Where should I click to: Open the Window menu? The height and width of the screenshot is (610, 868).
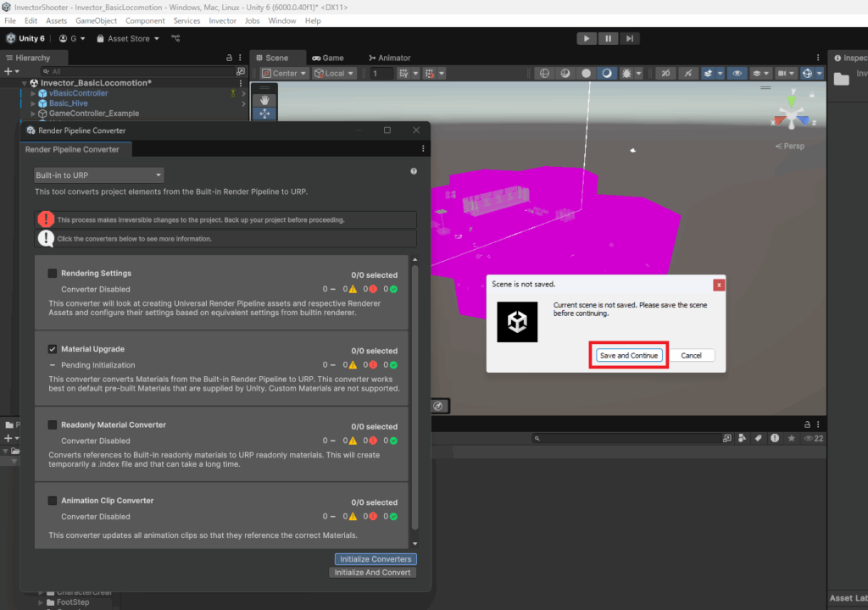point(281,20)
